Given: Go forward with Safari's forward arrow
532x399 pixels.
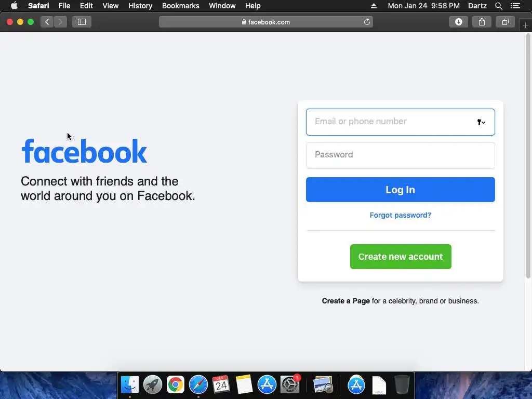Looking at the screenshot, I should [60, 22].
